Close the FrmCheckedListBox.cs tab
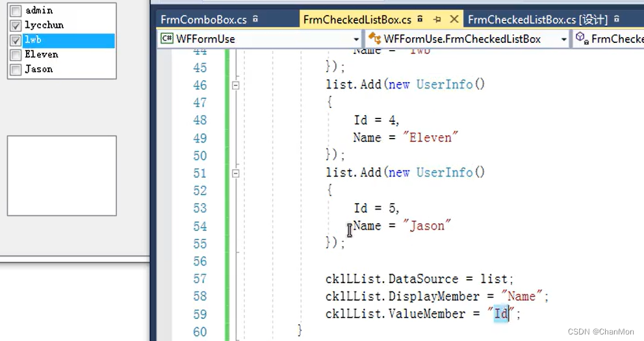This screenshot has width=644, height=341. (454, 20)
